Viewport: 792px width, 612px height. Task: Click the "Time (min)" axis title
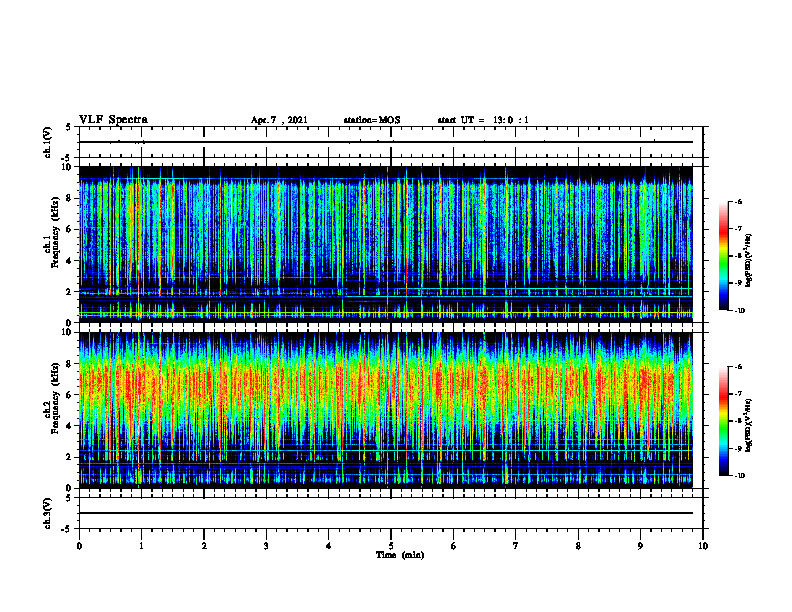point(400,555)
